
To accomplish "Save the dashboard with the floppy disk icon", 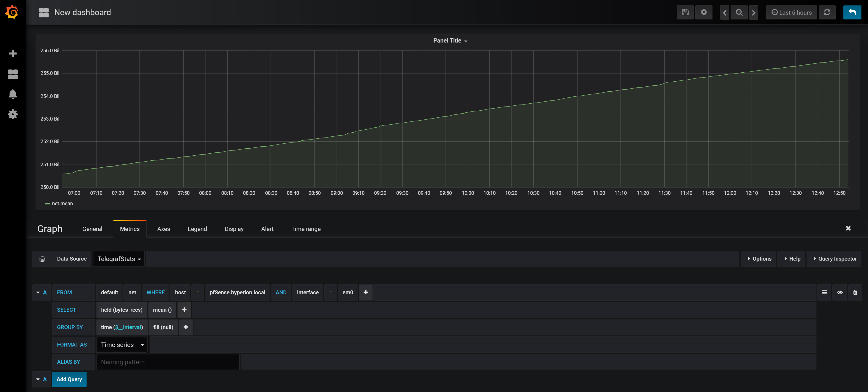I will [x=685, y=12].
